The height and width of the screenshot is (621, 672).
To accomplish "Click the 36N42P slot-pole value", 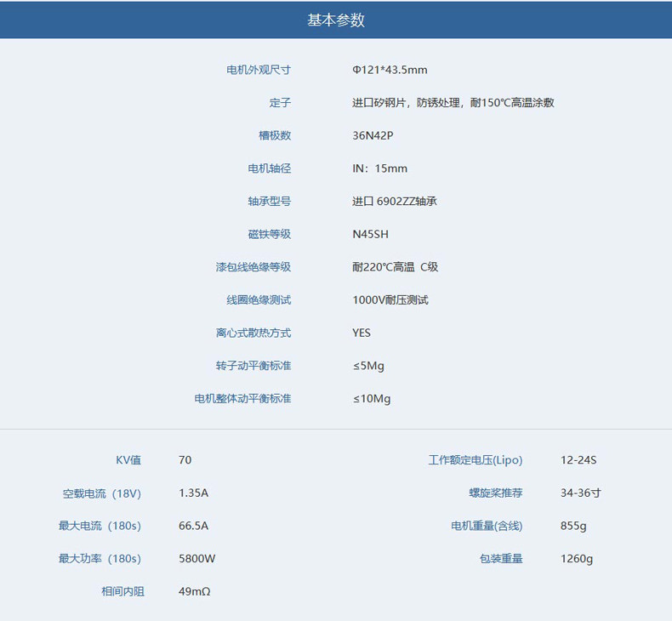I will pos(373,135).
